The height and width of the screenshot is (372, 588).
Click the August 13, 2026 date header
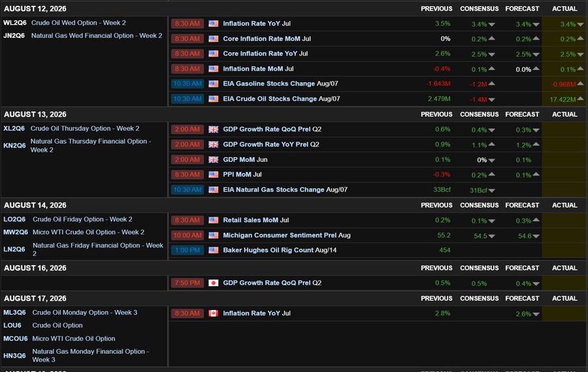coord(35,114)
